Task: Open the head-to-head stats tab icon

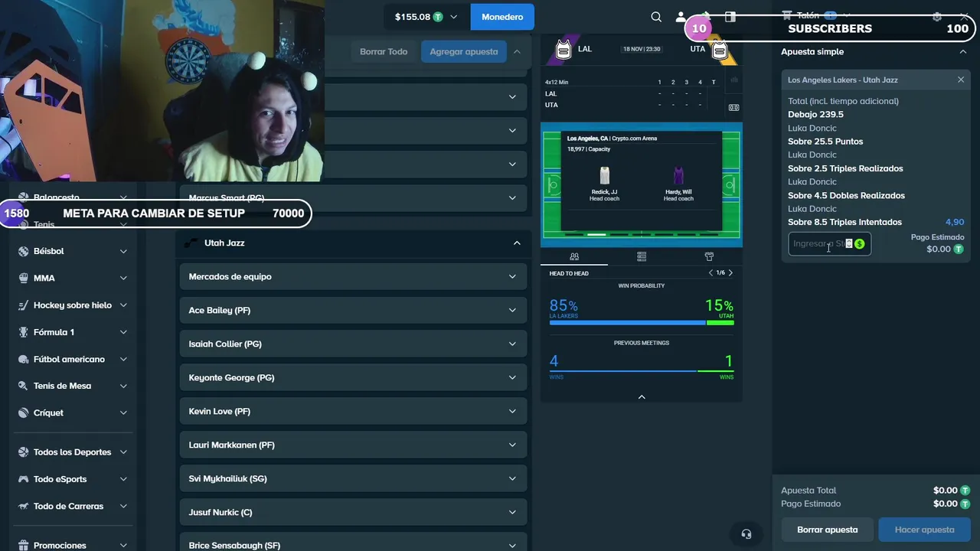Action: pos(574,256)
